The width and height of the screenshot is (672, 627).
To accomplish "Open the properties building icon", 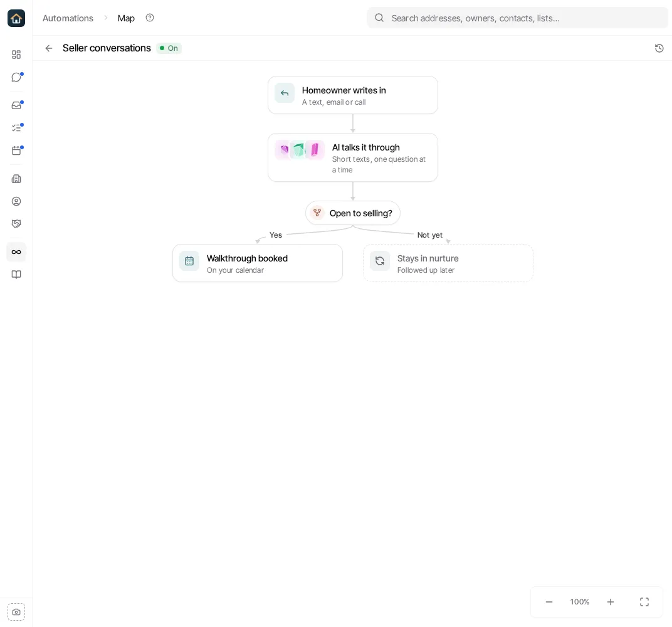I will [x=16, y=179].
